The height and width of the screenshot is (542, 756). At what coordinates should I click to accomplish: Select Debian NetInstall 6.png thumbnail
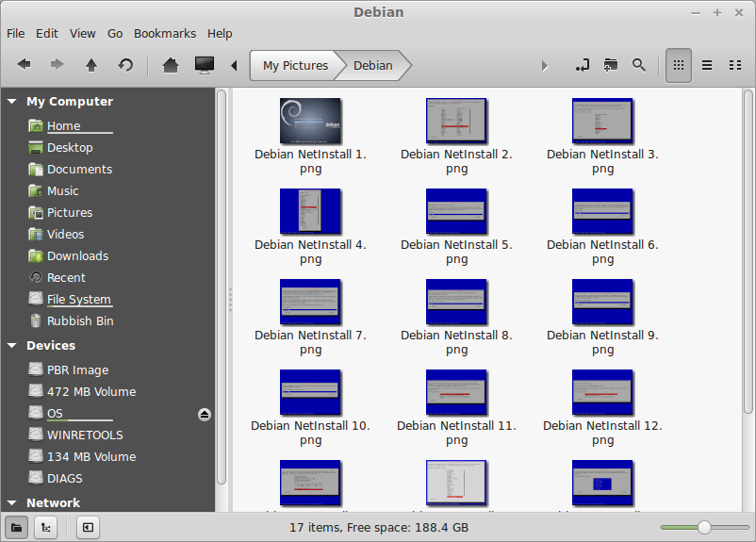(602, 211)
